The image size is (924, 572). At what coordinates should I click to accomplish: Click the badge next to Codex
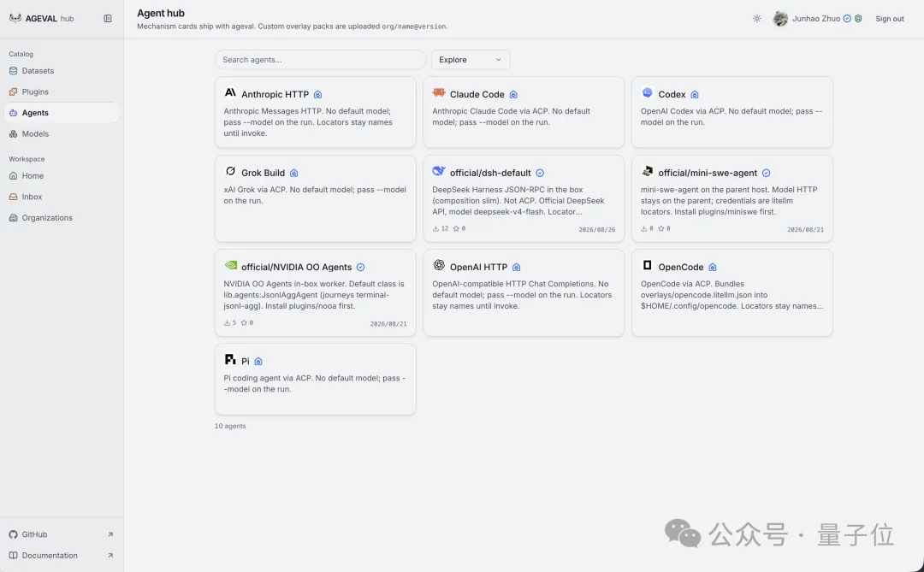pos(695,95)
